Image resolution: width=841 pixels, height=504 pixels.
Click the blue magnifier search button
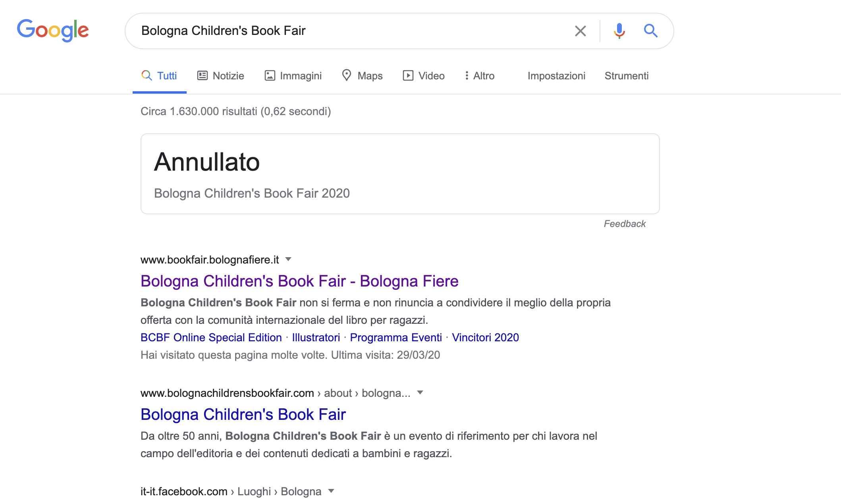pos(650,31)
